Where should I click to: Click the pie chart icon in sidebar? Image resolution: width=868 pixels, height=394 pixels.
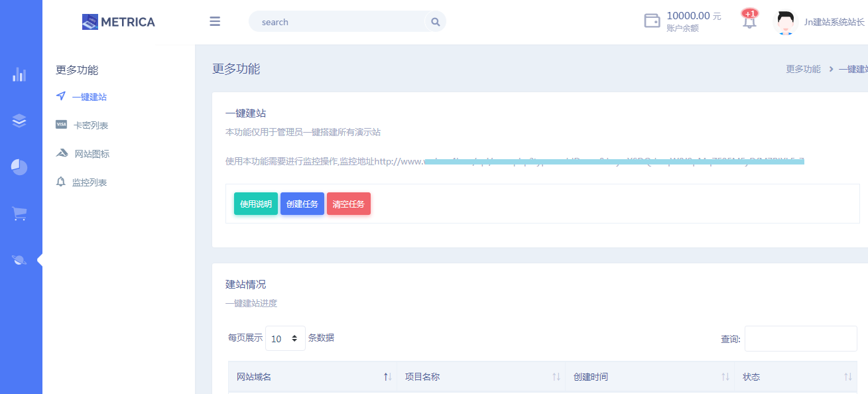click(20, 167)
